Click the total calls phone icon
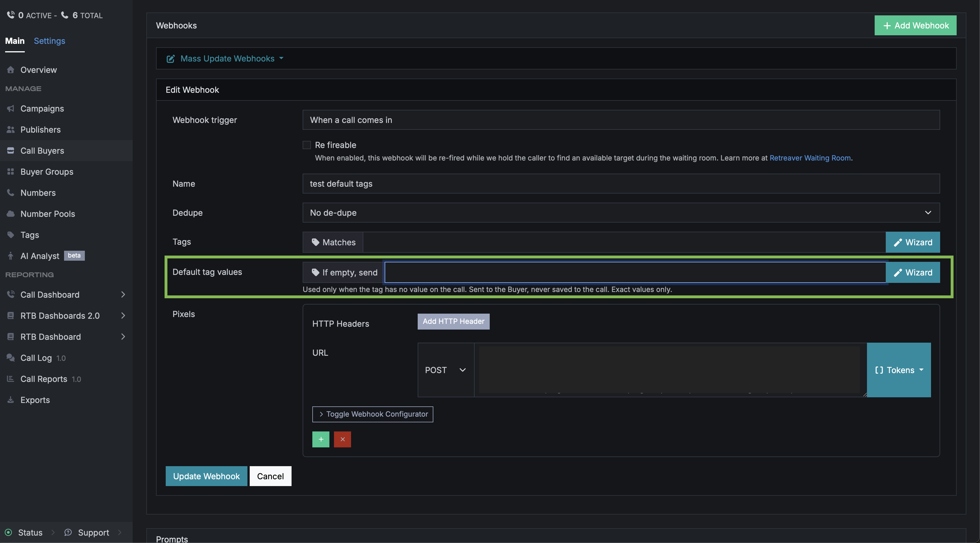This screenshot has width=980, height=543. (x=65, y=15)
